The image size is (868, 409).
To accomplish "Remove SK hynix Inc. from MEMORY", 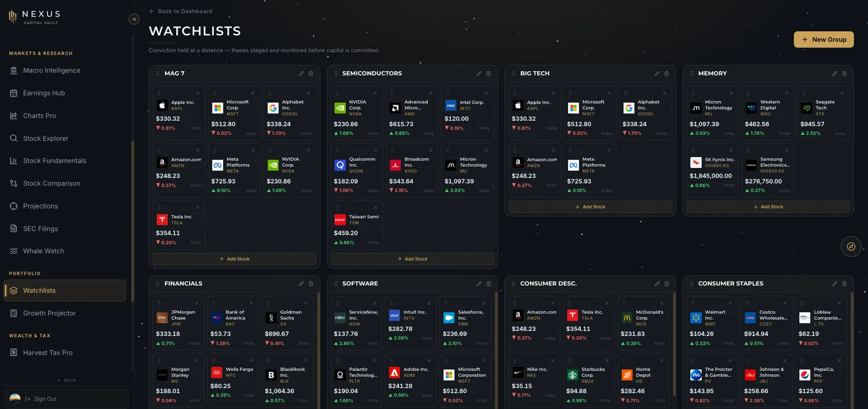I will pyautogui.click(x=732, y=150).
